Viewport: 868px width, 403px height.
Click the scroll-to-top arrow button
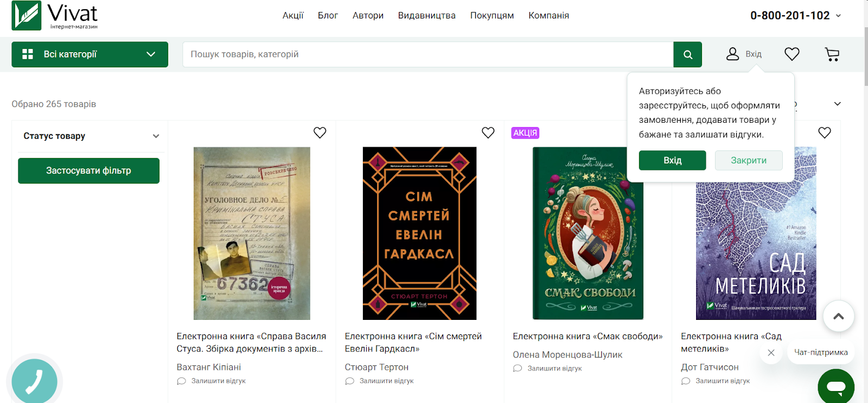pos(839,316)
